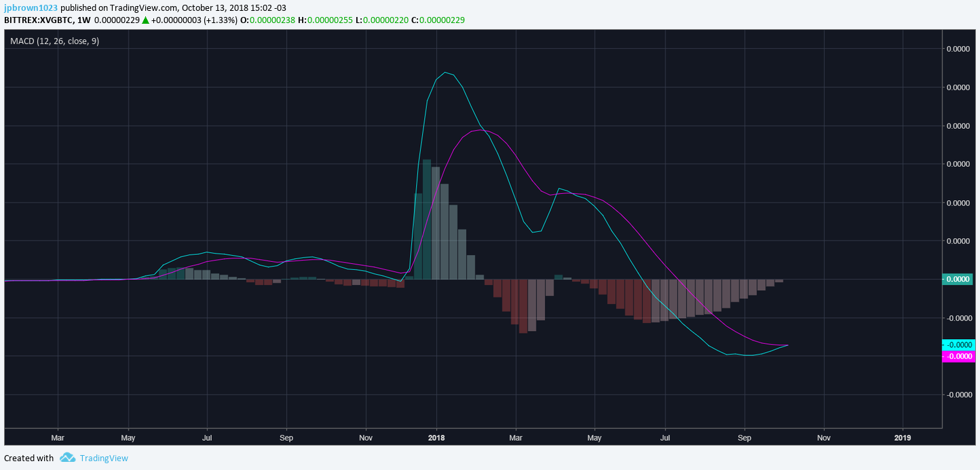Click the BITTREX:XVGBTC symbol text
980x470 pixels.
click(x=38, y=20)
